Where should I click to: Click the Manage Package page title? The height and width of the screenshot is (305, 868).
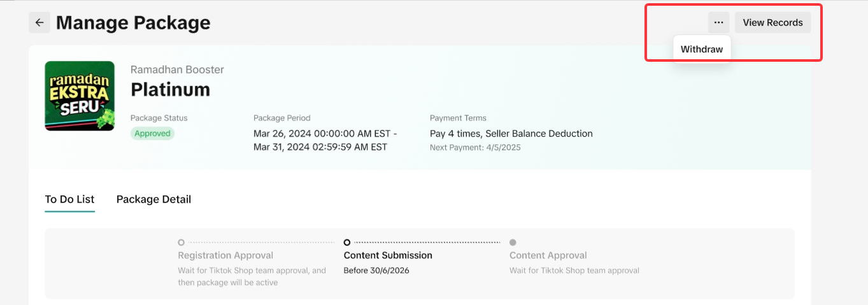(133, 23)
